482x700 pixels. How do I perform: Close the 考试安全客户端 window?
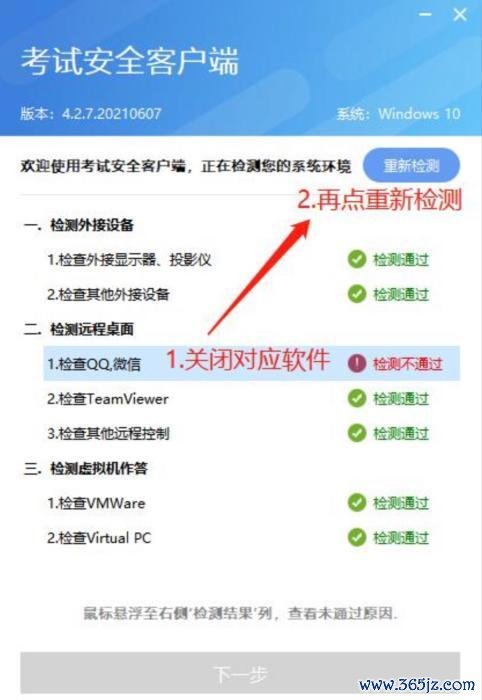pyautogui.click(x=460, y=15)
